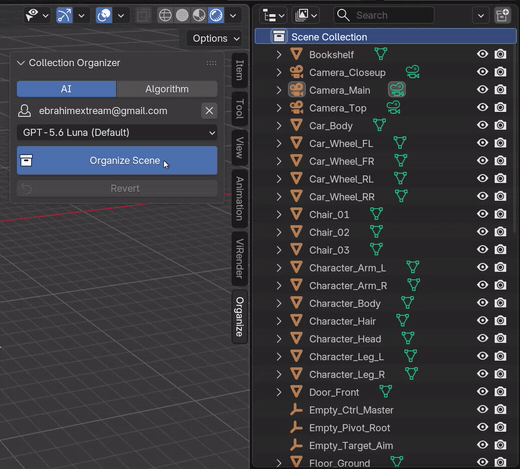Select the Scene Collection row
520x469 pixels.
(x=385, y=36)
